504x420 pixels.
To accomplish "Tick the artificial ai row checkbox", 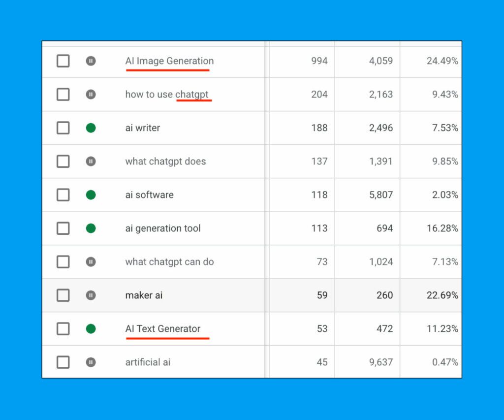I will click(63, 362).
